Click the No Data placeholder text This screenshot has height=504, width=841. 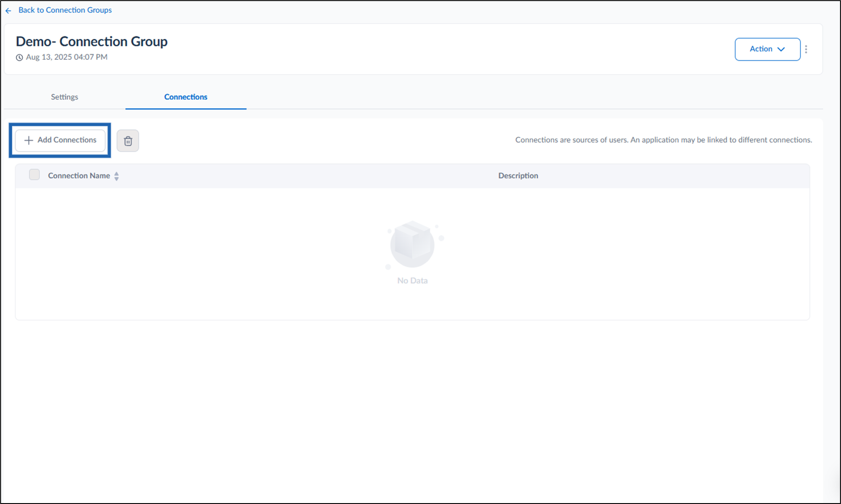pyautogui.click(x=412, y=280)
